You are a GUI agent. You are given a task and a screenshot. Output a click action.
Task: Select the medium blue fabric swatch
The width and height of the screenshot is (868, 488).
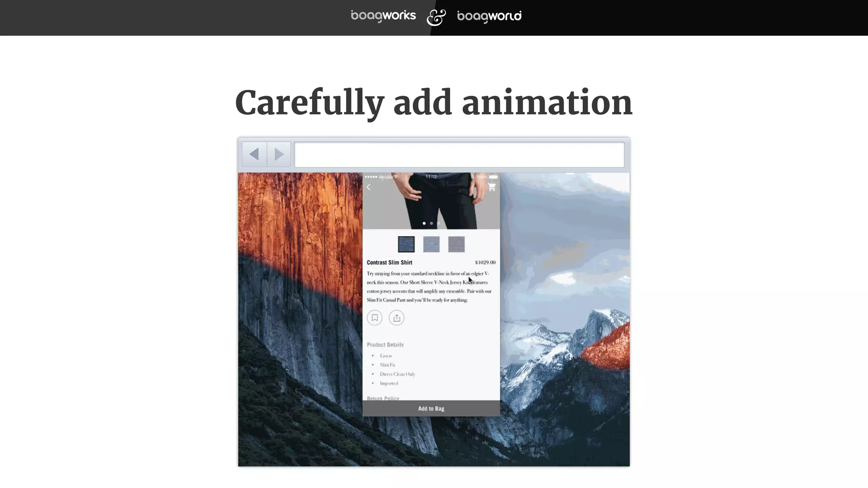pos(431,244)
